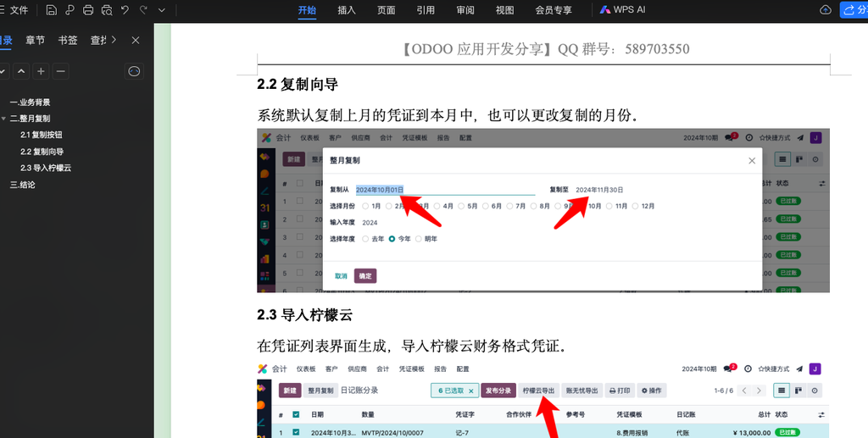
Task: Expand the quick access toolbar dropdown
Action: click(x=162, y=10)
